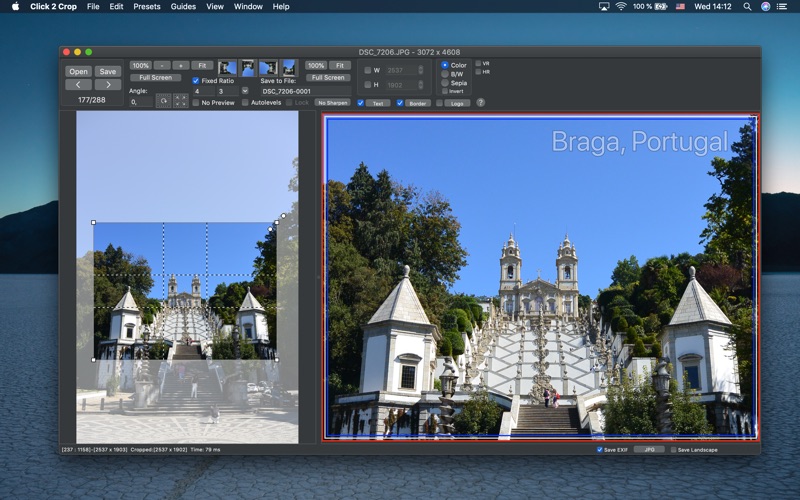Open the ratio presets dropdown chevron
Screen dimensions: 800x500
245,91
